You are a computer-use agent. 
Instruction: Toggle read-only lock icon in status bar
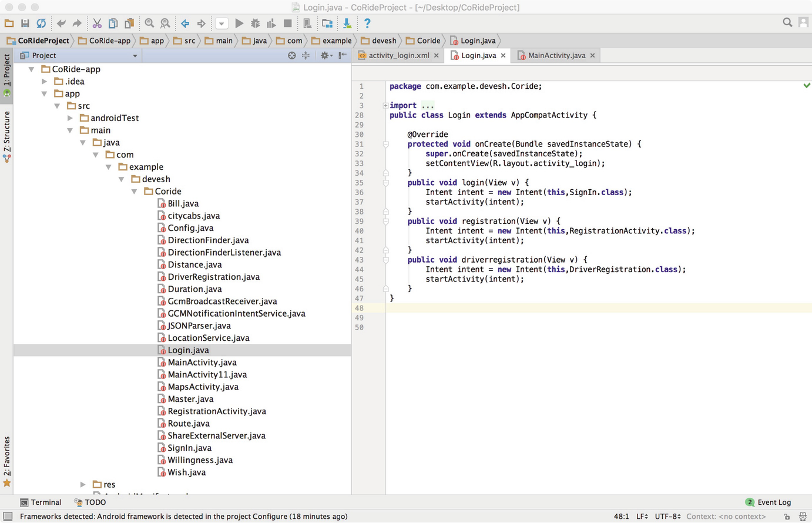pyautogui.click(x=787, y=517)
